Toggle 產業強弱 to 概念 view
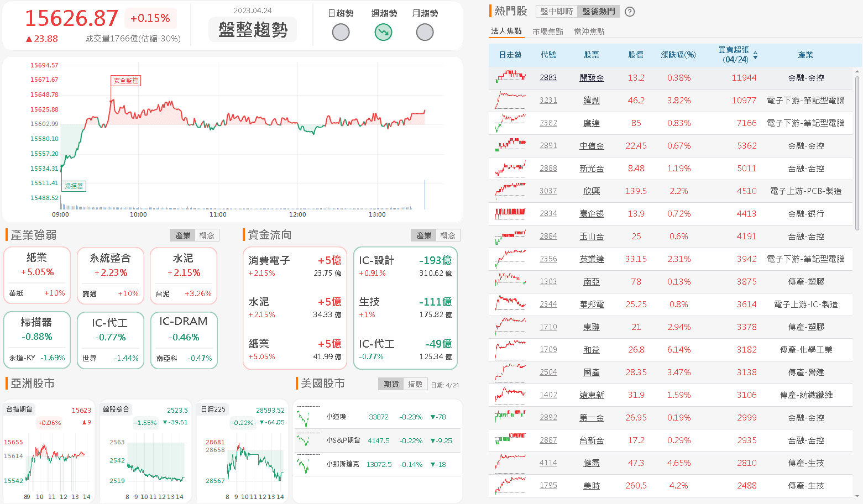The height and width of the screenshot is (504, 863). point(207,235)
